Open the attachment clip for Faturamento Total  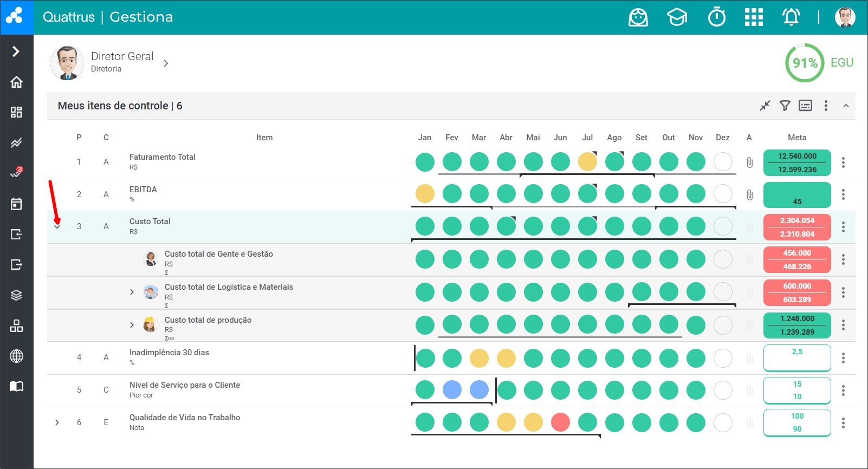[x=749, y=162]
